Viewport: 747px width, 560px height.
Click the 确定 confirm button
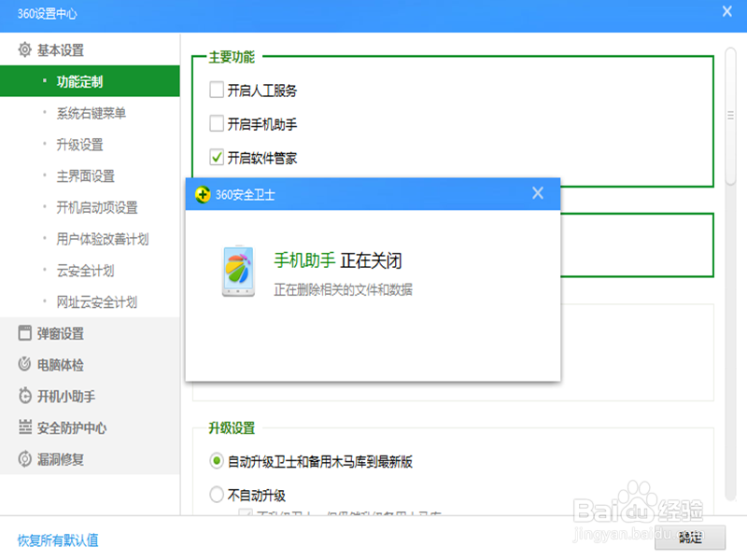pos(690,538)
